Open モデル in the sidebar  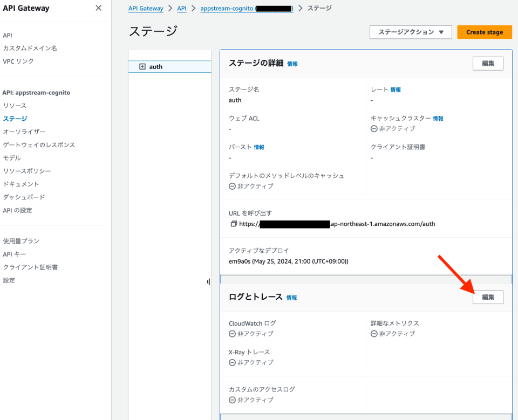coord(12,158)
